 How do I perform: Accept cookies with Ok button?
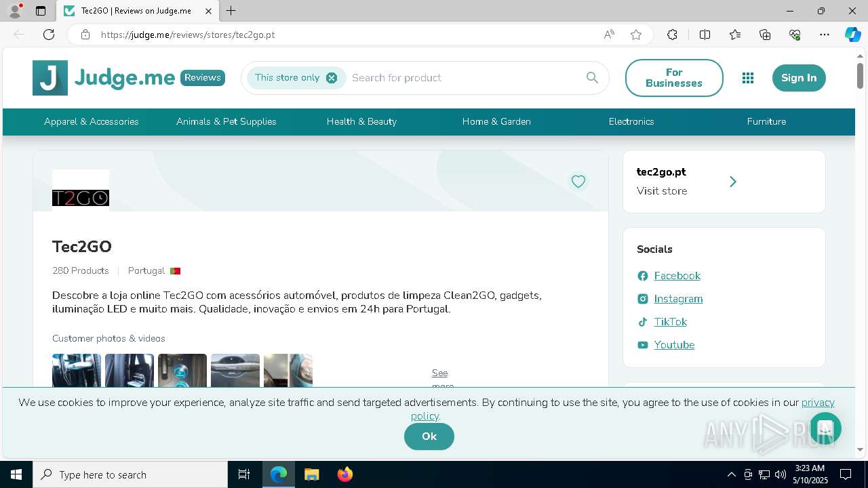pos(429,436)
